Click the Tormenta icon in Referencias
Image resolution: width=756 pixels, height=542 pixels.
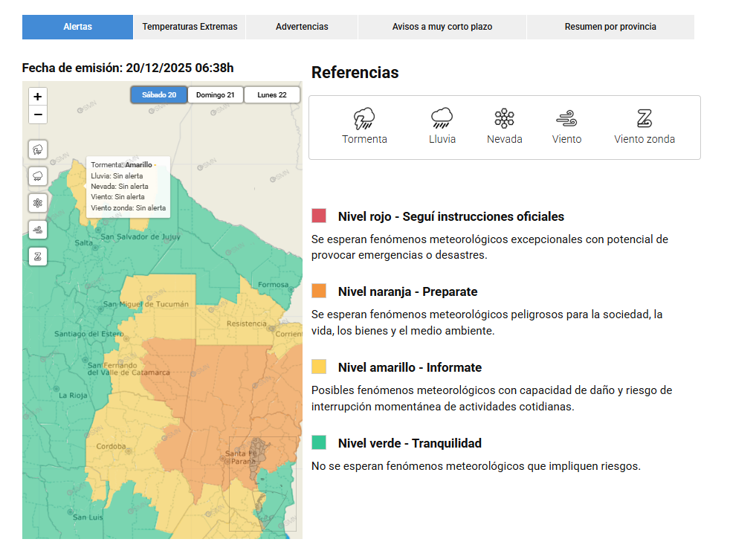pyautogui.click(x=364, y=118)
